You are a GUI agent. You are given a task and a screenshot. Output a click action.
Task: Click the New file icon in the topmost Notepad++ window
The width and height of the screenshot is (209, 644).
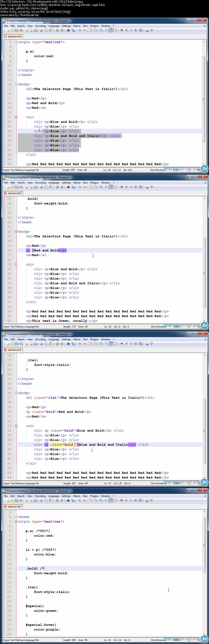pos(7,30)
